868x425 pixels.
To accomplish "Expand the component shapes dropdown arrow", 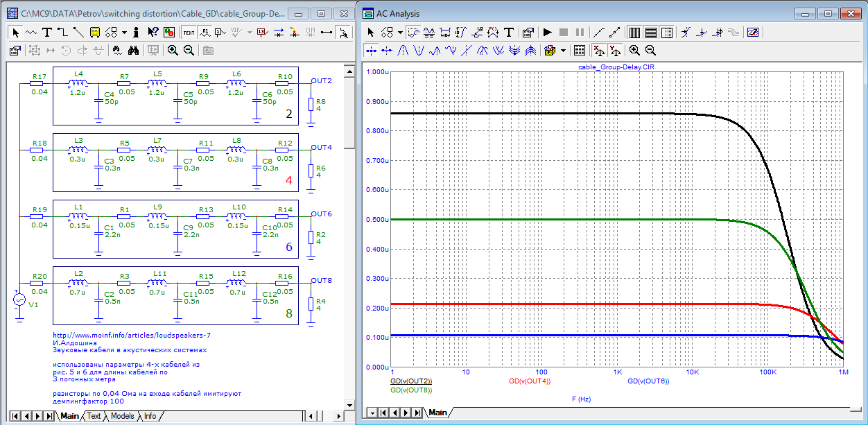I will [124, 32].
